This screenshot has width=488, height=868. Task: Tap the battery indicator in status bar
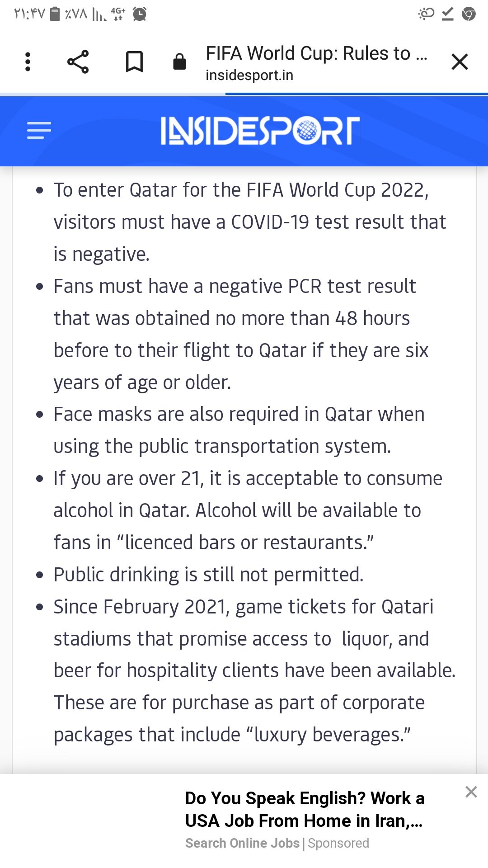[55, 14]
